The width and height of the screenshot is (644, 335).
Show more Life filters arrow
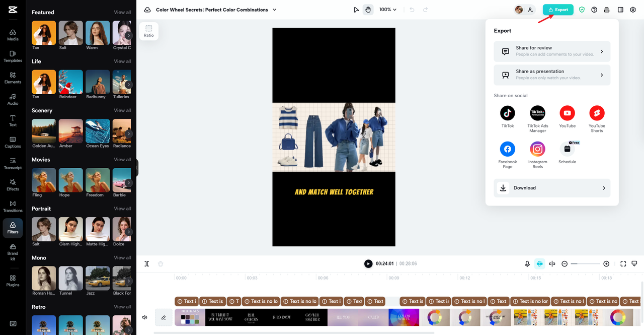129,85
